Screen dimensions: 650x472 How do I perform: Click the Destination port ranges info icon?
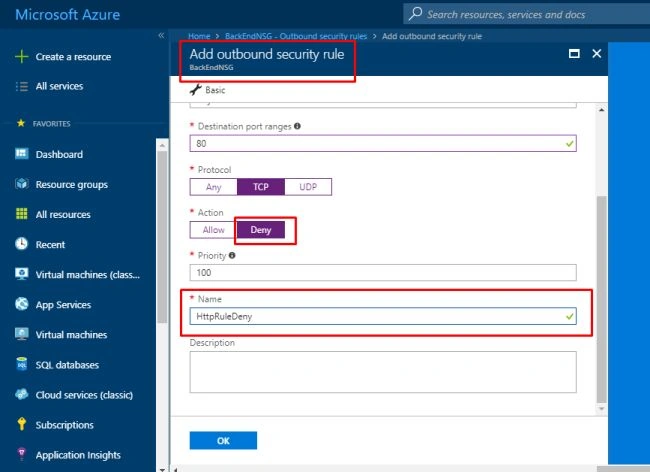coord(297,126)
